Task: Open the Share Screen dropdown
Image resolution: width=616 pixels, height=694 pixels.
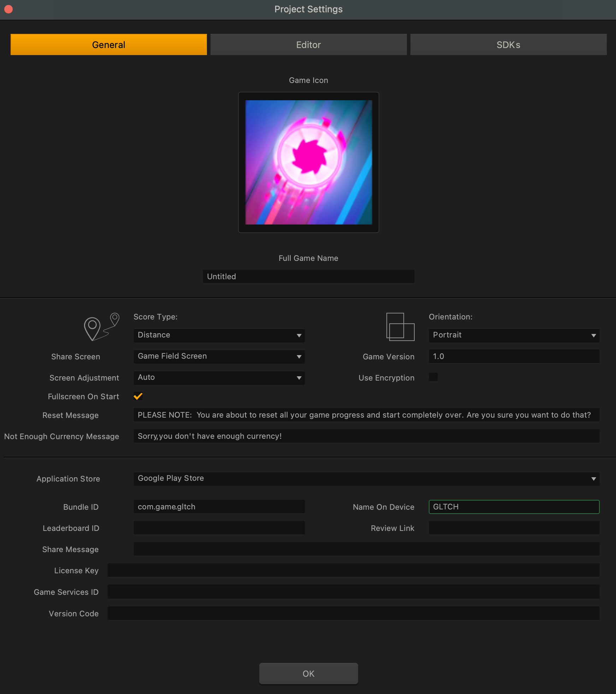Action: (219, 357)
